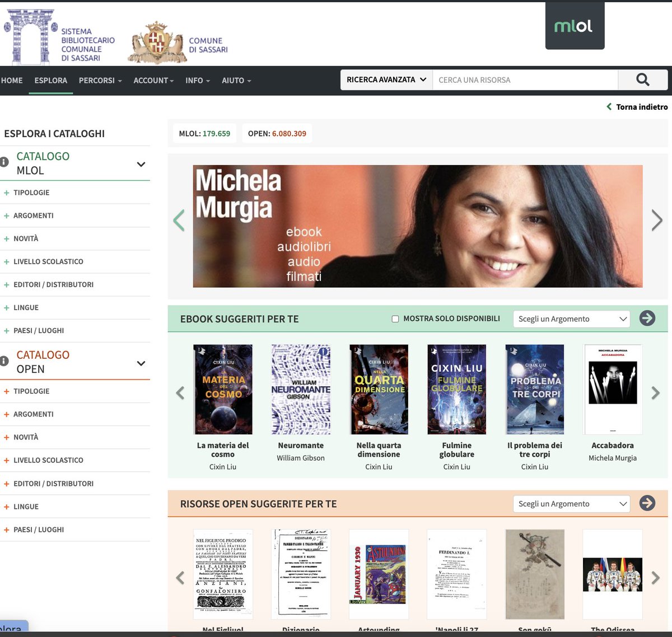
Task: Show previous banner slide with left arrow
Action: click(179, 221)
